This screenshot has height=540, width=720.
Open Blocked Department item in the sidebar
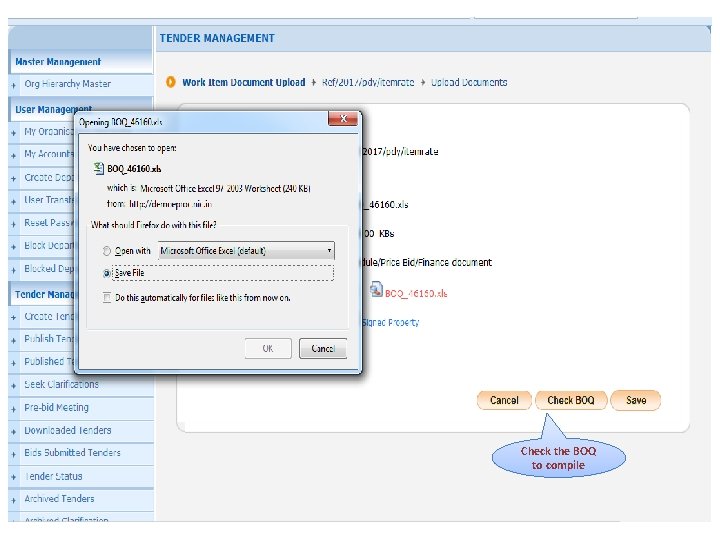pyautogui.click(x=49, y=268)
